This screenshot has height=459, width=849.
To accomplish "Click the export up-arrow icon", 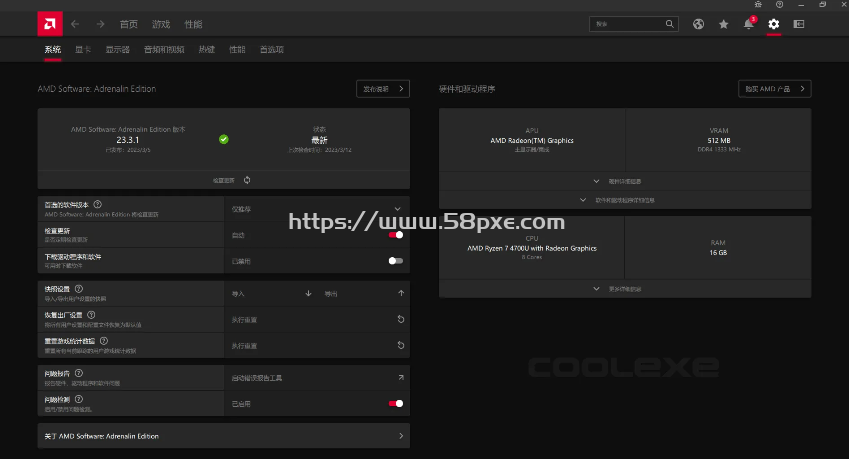I will (x=401, y=293).
